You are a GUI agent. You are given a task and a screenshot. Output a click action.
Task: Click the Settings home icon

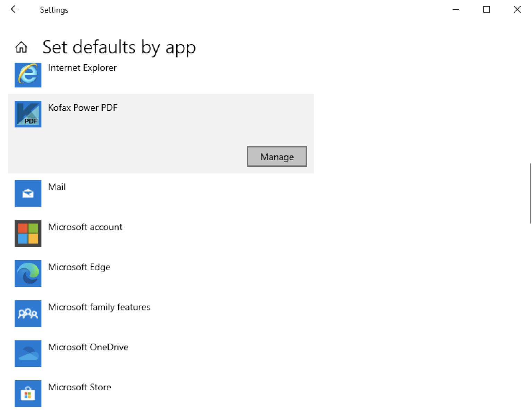click(21, 47)
